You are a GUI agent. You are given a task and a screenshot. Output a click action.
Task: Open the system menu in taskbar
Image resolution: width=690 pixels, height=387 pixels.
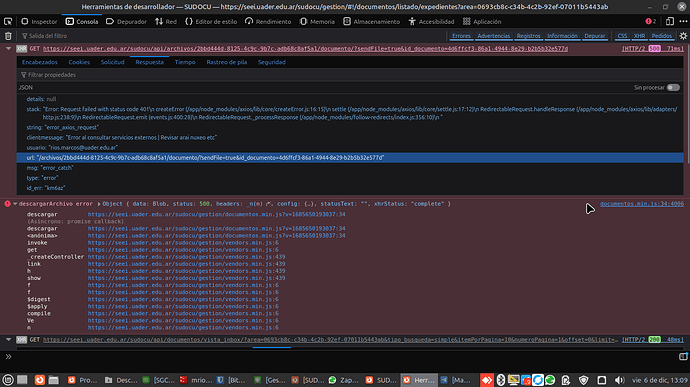point(8,380)
